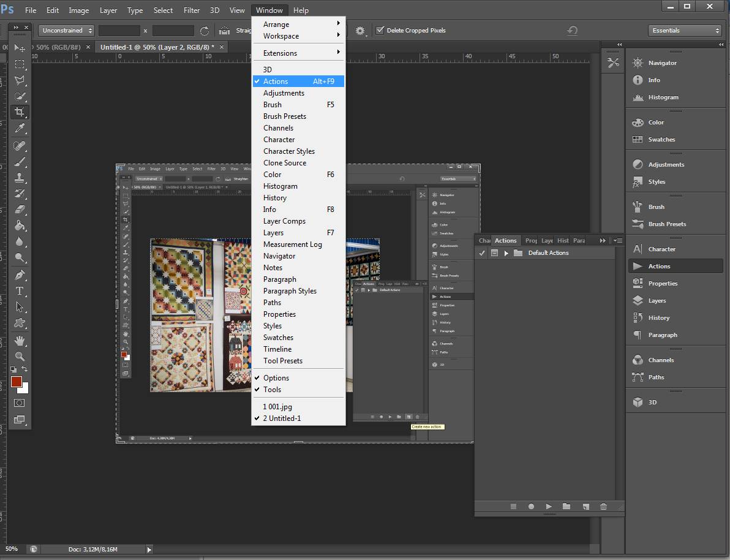Open the Histogram panel icon
The image size is (730, 560).
[x=638, y=97]
